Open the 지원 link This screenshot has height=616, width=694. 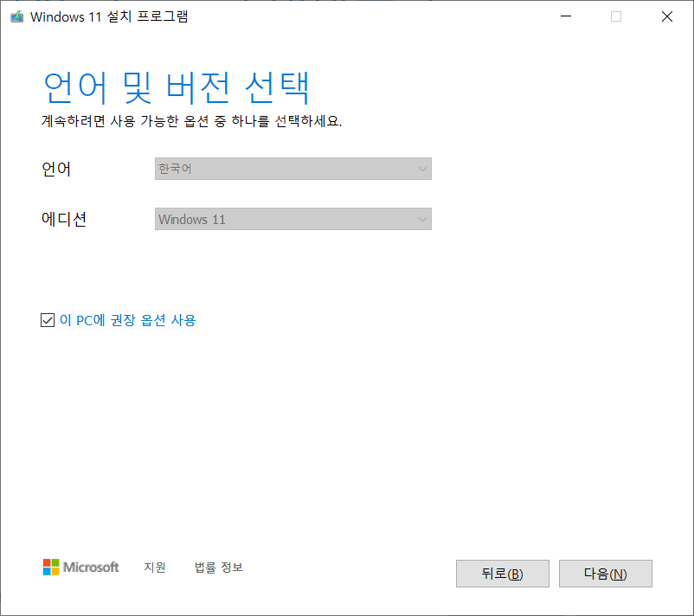(x=155, y=567)
